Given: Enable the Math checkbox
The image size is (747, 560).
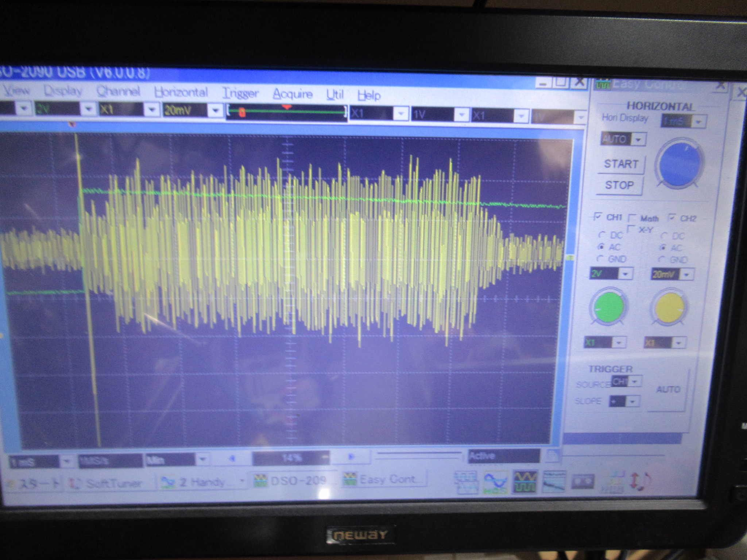Looking at the screenshot, I should 632,218.
